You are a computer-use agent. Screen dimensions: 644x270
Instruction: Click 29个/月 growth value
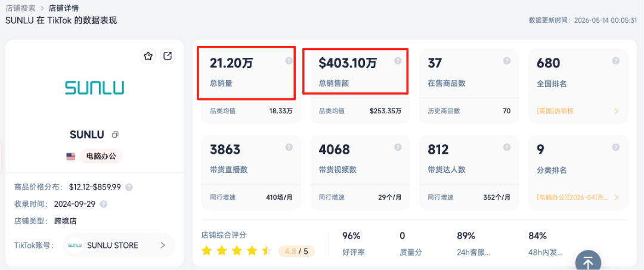(x=390, y=197)
